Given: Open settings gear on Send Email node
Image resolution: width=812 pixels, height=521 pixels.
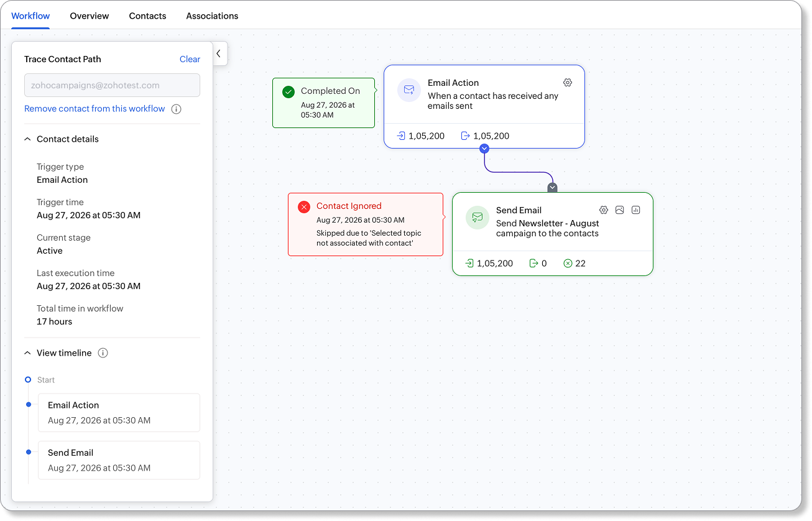Looking at the screenshot, I should click(603, 210).
